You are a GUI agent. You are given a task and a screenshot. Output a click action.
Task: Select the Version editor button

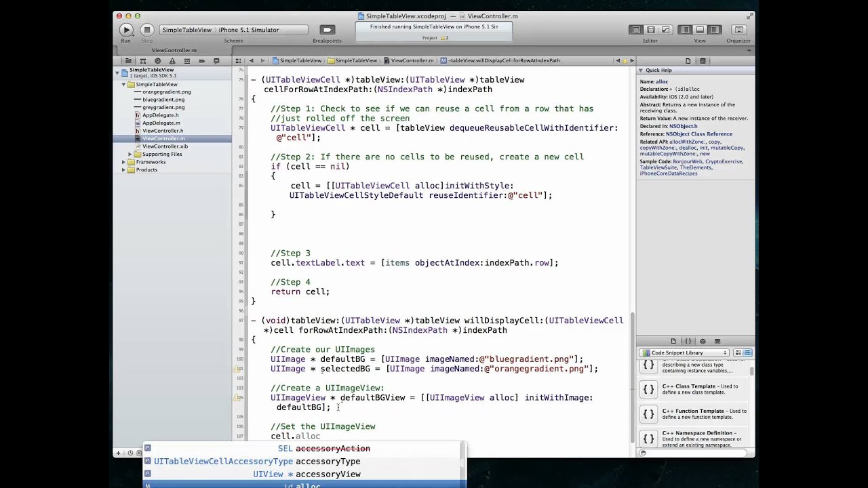(665, 30)
